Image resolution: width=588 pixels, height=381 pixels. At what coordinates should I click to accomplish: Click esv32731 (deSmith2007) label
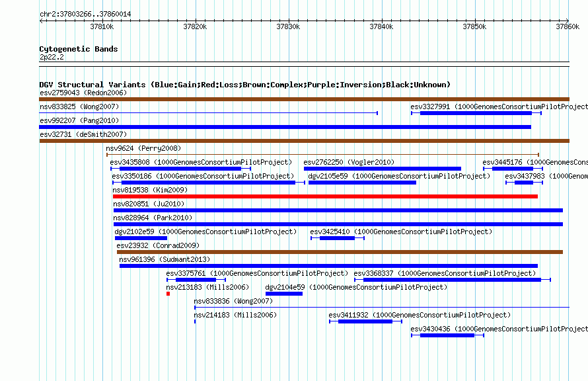83,134
